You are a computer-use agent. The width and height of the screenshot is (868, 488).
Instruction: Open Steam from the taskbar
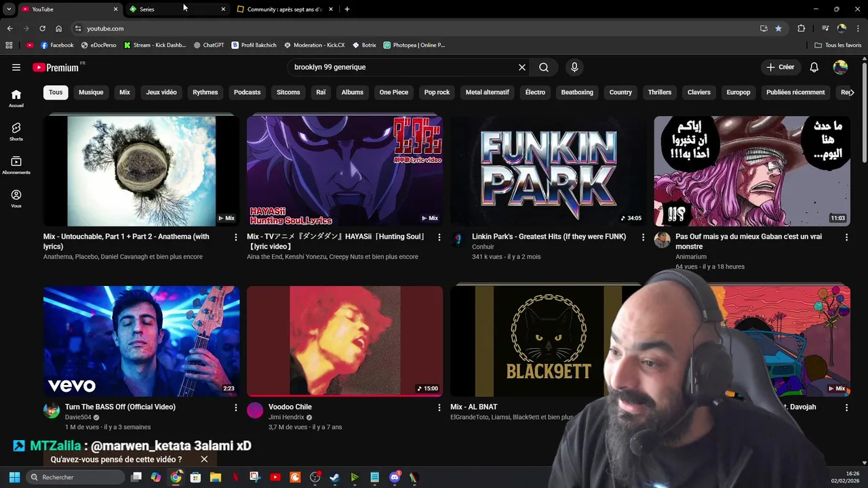[334, 477]
